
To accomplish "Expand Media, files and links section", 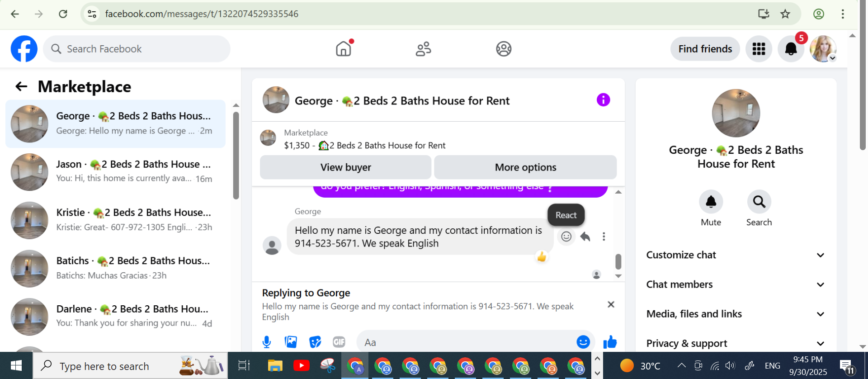I will pos(736,314).
